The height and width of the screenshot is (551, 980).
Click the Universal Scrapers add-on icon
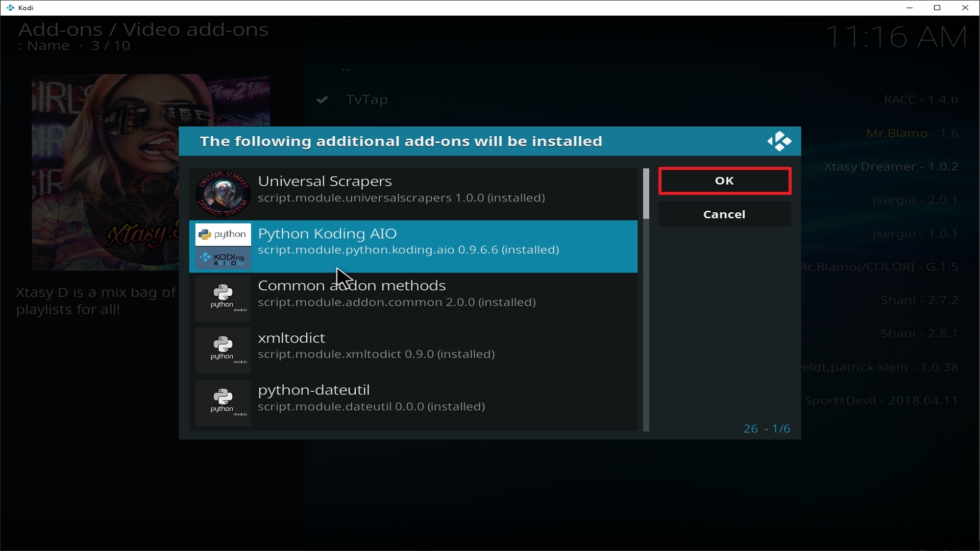point(223,194)
